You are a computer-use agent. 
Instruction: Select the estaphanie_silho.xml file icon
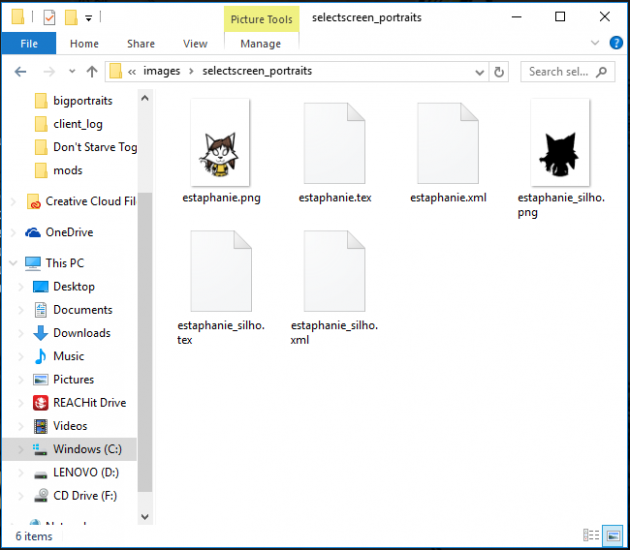tap(334, 271)
